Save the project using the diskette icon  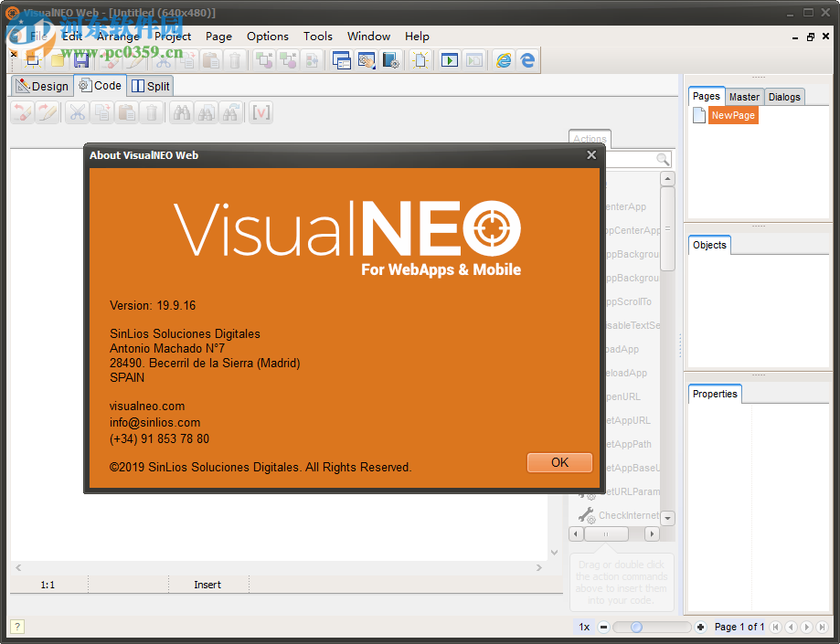point(82,59)
